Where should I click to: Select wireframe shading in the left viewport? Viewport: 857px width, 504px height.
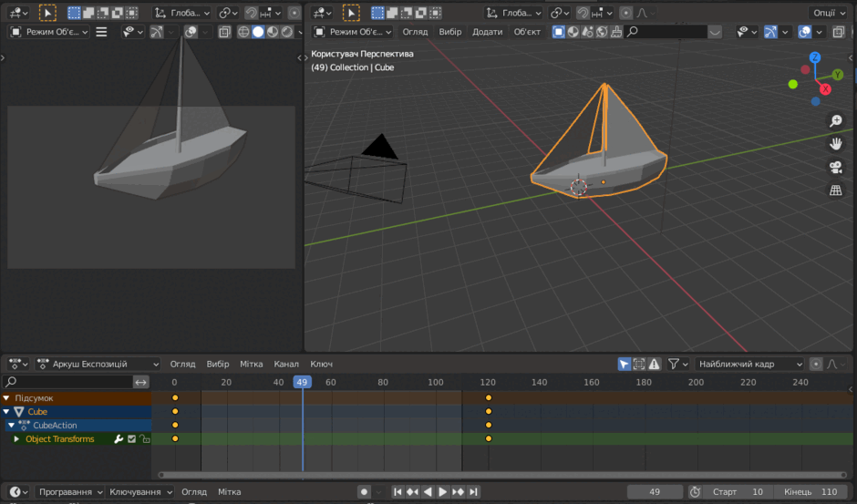click(243, 32)
